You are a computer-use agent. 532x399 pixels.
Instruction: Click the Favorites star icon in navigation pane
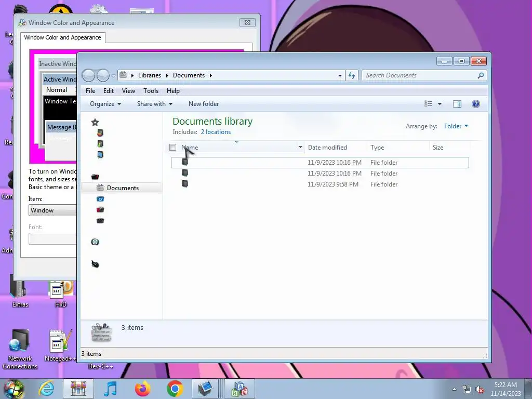tap(95, 122)
